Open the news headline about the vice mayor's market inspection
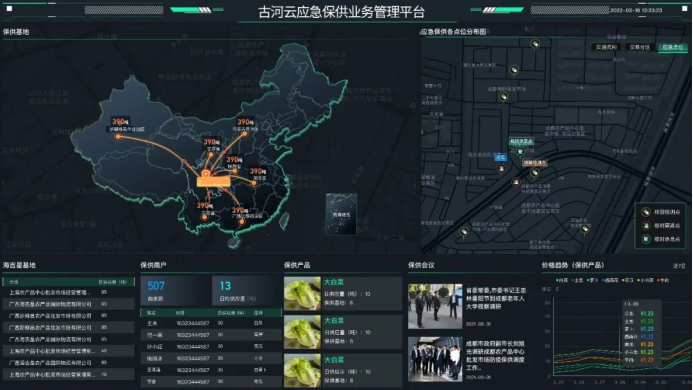The height and width of the screenshot is (390, 693). [x=495, y=356]
